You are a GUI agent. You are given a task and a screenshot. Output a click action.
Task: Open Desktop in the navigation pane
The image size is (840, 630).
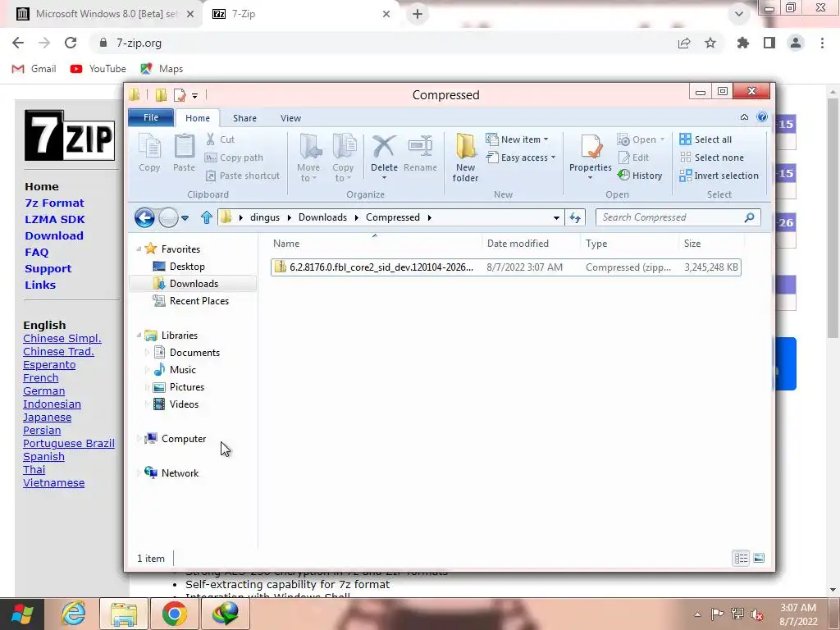pyautogui.click(x=187, y=267)
